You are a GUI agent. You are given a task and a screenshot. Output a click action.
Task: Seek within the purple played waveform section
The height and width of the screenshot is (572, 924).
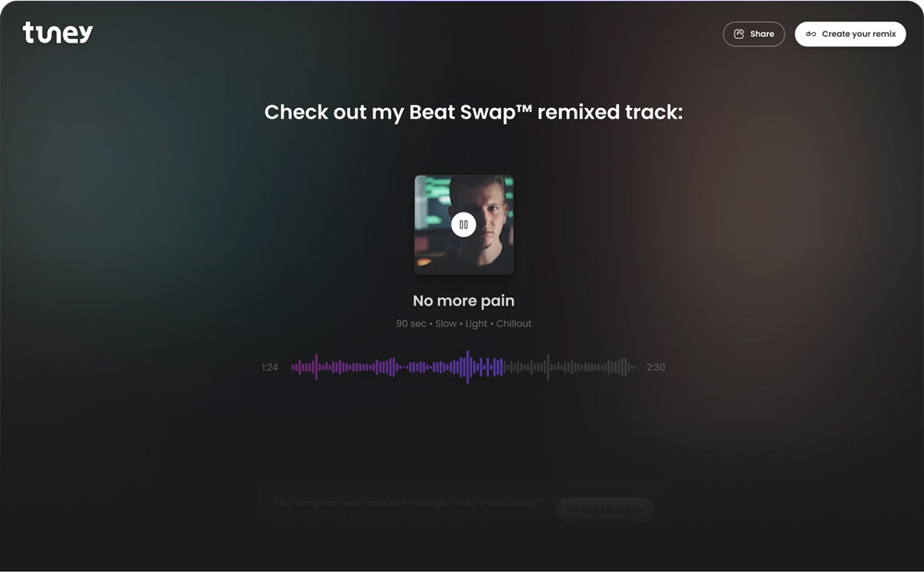(397, 367)
